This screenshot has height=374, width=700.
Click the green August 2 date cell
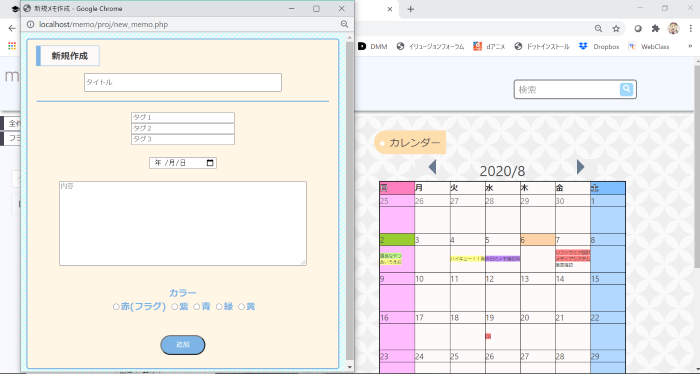[x=397, y=240]
